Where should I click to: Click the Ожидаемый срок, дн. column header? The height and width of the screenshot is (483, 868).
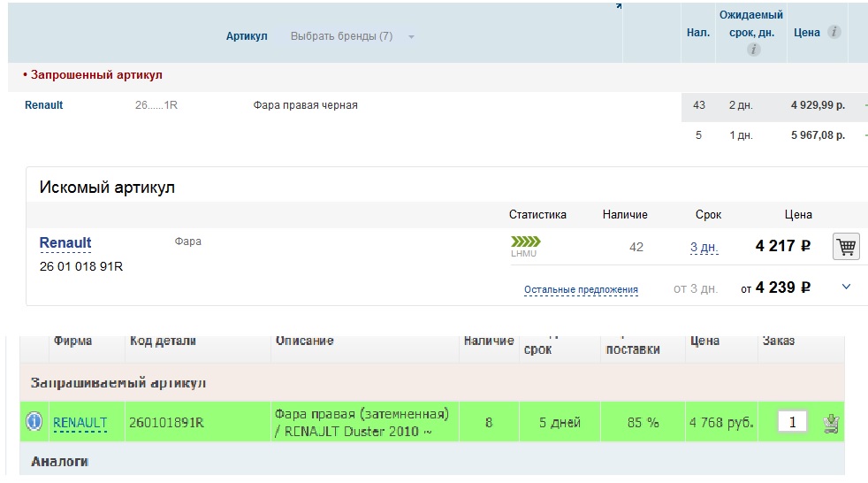pos(750,23)
